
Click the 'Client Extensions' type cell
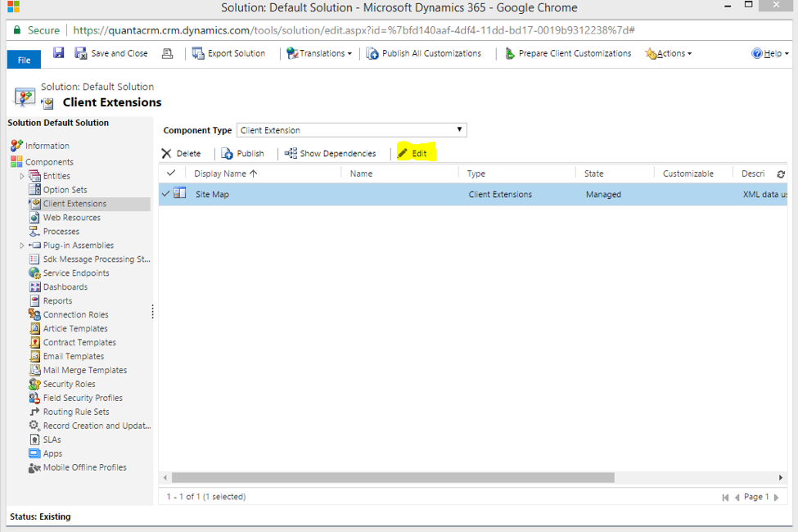coord(500,195)
